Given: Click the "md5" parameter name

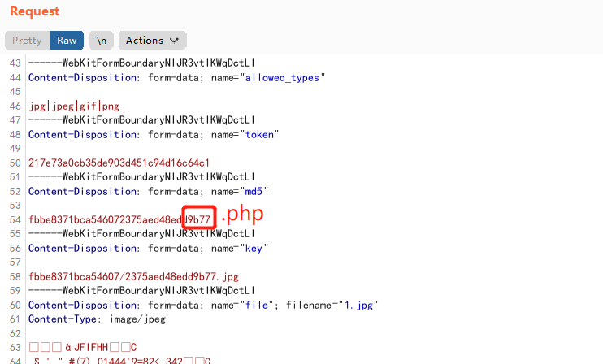Looking at the screenshot, I should click(254, 192).
